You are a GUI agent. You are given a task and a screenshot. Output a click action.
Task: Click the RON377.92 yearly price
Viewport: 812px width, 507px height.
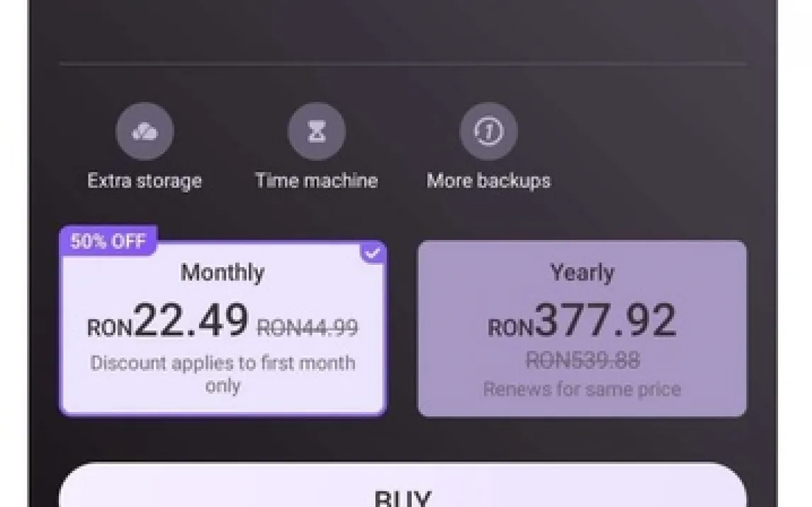[606, 321]
